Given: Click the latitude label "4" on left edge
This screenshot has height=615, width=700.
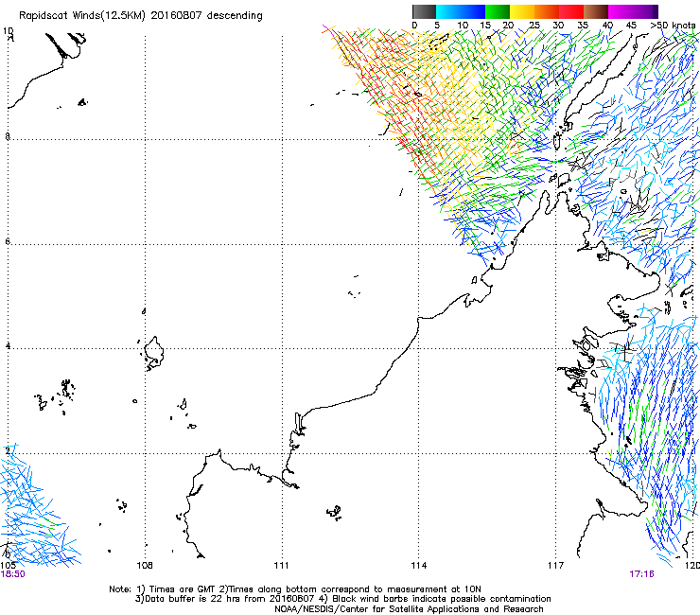Looking at the screenshot, I should pyautogui.click(x=8, y=345).
